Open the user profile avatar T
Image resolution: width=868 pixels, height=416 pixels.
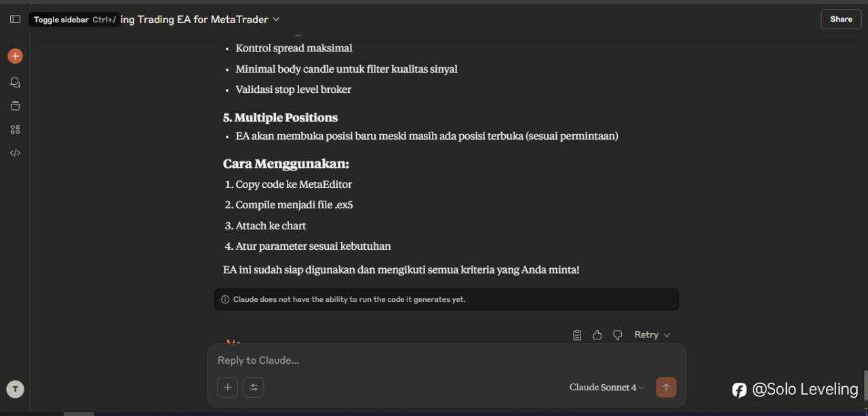(x=15, y=389)
